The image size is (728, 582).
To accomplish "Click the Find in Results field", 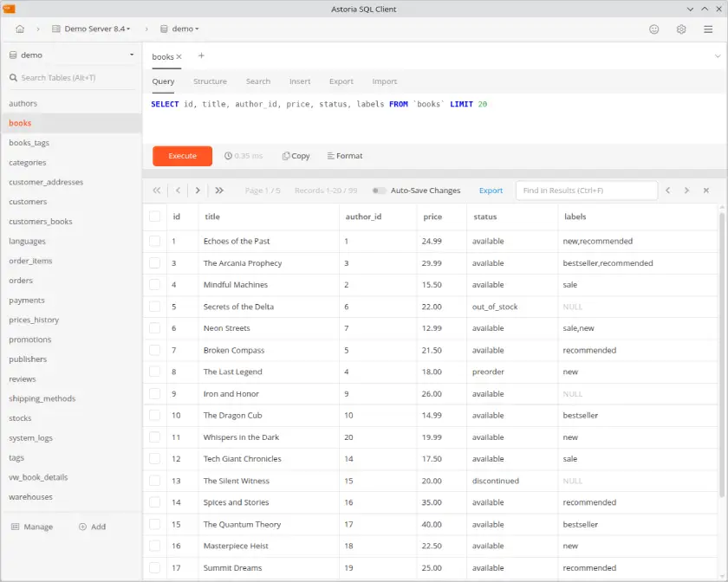I will tap(587, 191).
